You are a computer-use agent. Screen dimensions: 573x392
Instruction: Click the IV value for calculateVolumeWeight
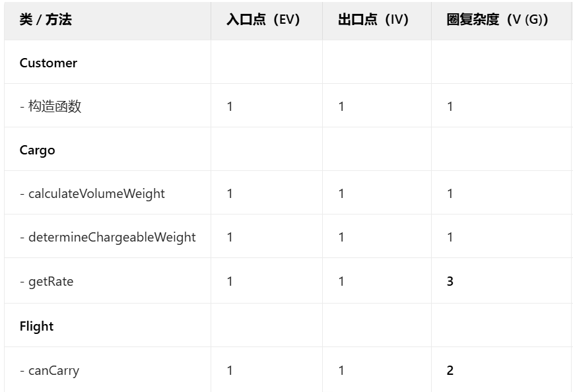[341, 193]
